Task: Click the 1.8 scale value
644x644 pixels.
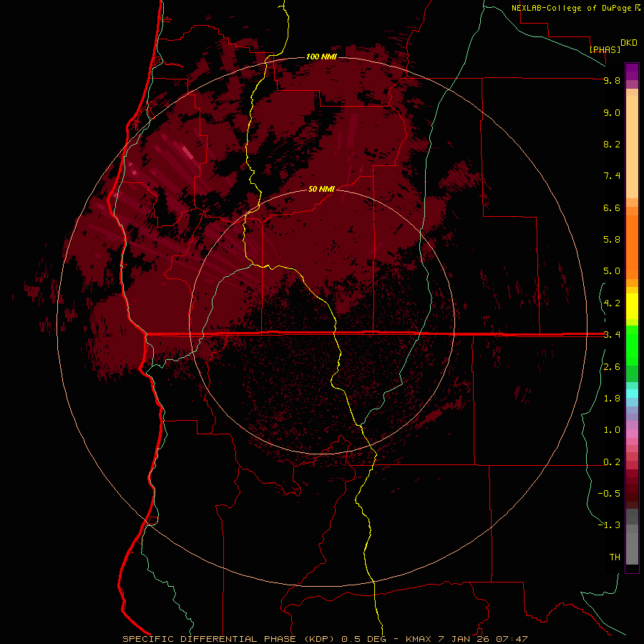Action: pos(612,399)
